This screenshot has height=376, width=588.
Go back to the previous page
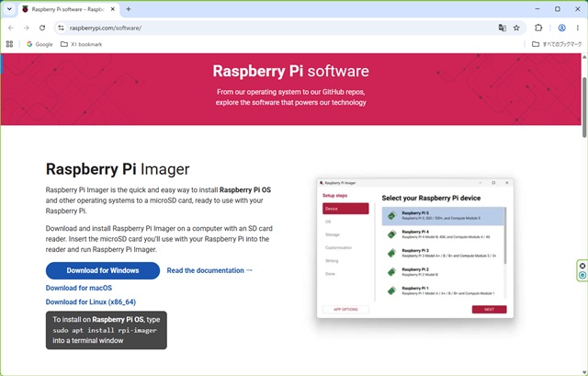[x=11, y=28]
